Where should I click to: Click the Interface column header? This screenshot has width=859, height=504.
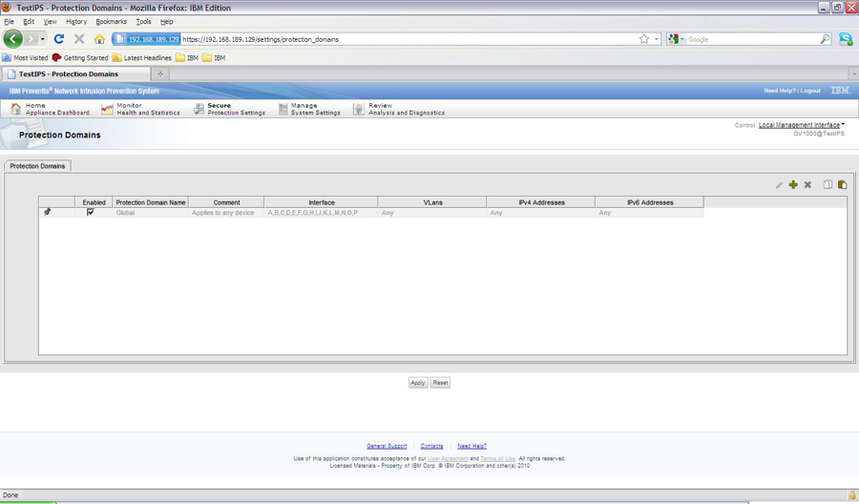coord(321,202)
